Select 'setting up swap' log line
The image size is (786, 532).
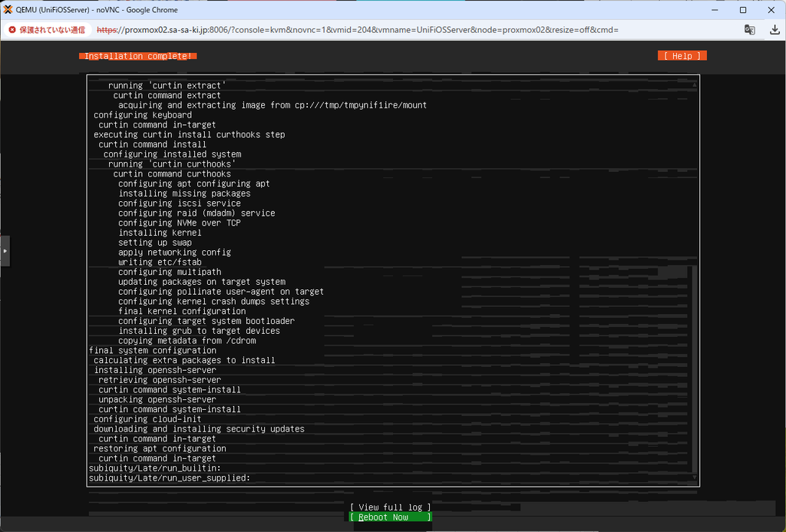point(155,243)
